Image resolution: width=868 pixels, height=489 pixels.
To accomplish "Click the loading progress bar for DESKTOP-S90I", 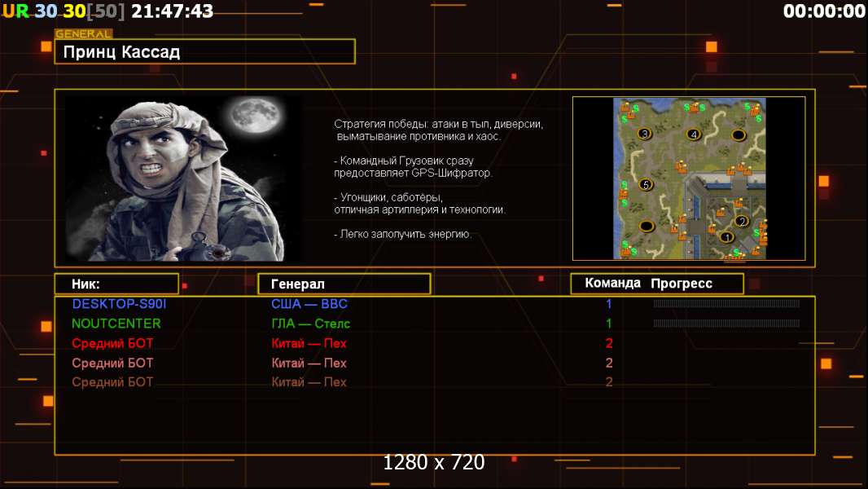I will tap(726, 303).
